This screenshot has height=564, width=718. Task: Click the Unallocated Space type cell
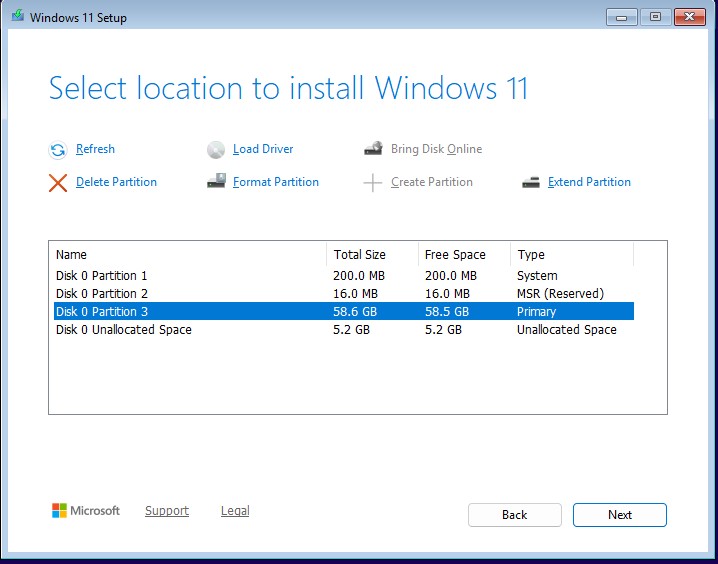pos(567,330)
